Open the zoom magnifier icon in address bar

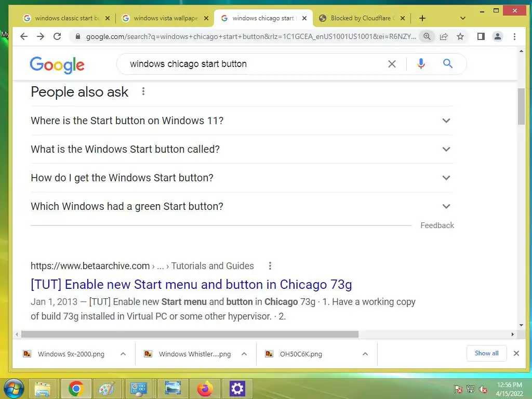point(427,36)
